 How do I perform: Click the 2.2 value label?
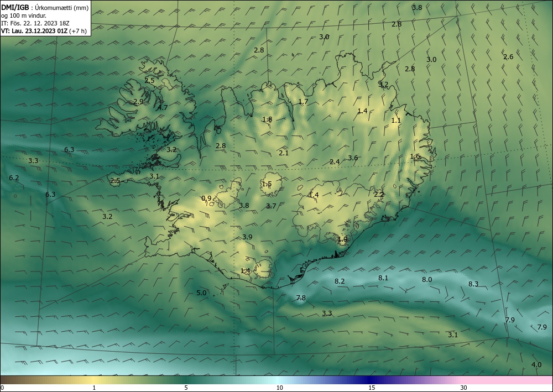click(x=379, y=195)
